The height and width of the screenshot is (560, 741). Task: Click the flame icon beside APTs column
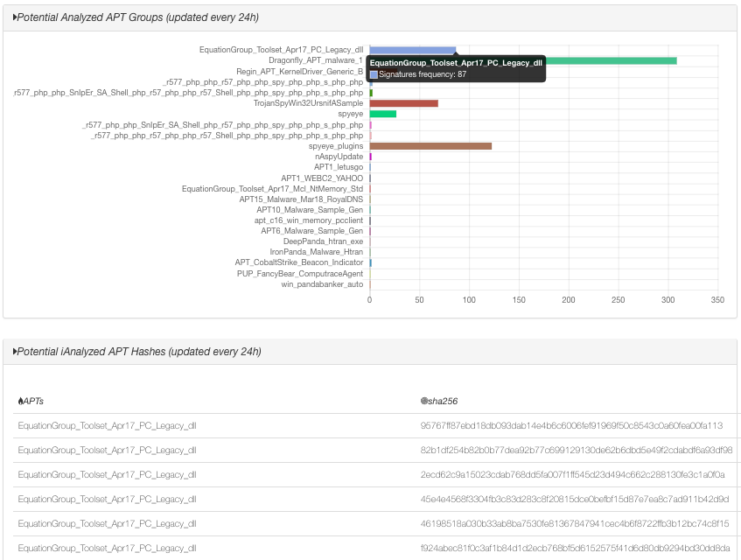(x=21, y=401)
